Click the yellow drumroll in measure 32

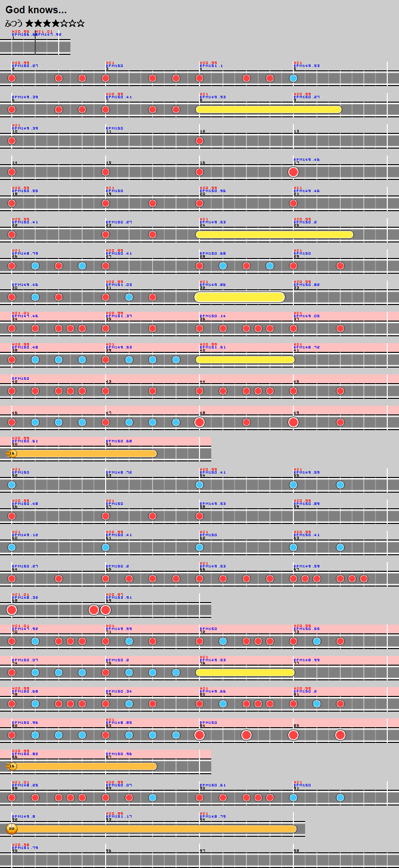click(240, 297)
